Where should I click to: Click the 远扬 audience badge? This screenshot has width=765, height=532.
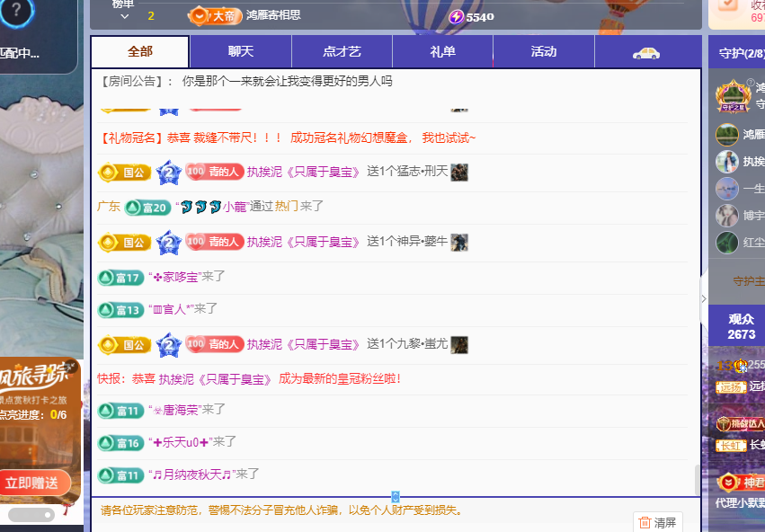(x=731, y=387)
